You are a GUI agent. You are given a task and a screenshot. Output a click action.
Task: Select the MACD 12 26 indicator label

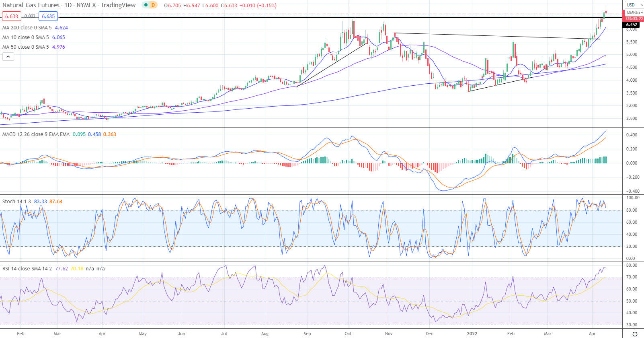[x=36, y=134]
